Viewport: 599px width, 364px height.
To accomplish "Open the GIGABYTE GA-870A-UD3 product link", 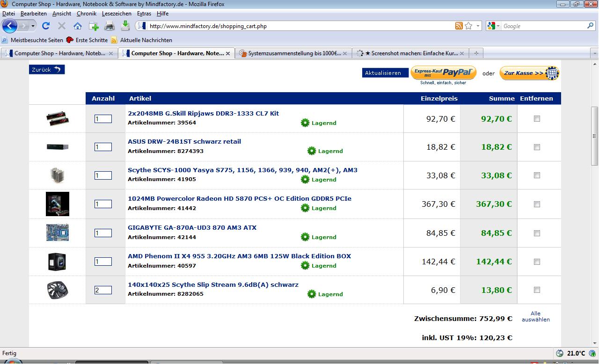I will click(192, 227).
